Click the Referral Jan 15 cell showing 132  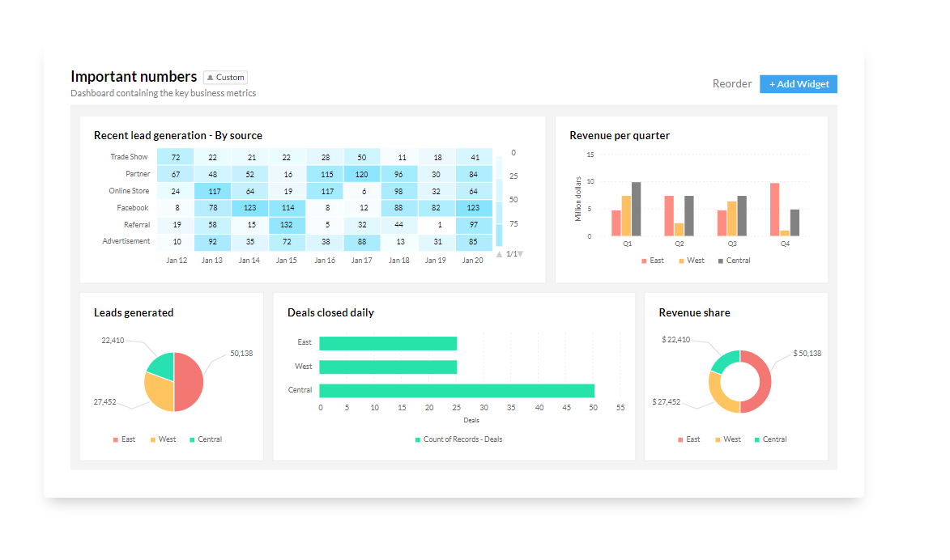(x=287, y=225)
